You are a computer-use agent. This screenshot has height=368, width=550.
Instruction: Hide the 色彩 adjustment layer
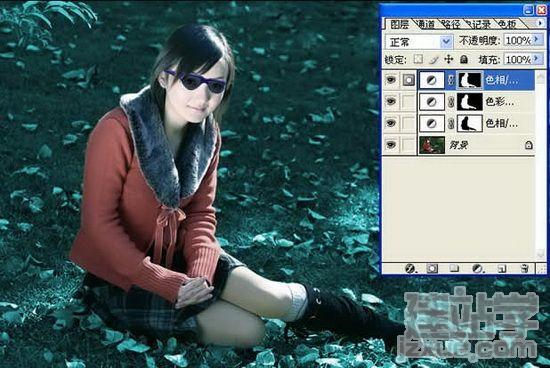pyautogui.click(x=391, y=102)
